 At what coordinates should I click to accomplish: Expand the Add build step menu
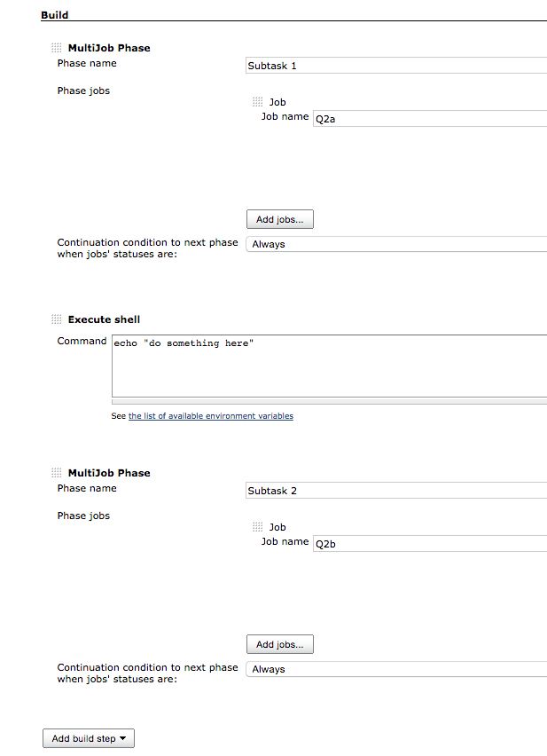(89, 738)
